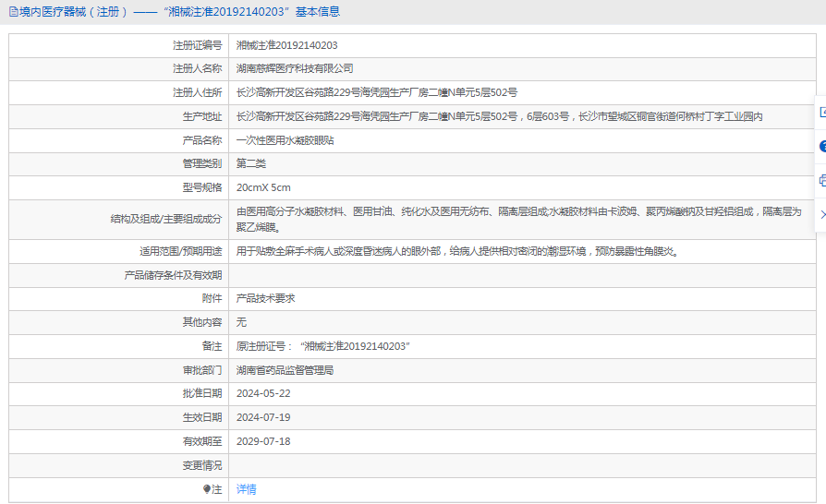
Task: Collapse the side panel with the chevron arrow
Action: pyautogui.click(x=823, y=215)
